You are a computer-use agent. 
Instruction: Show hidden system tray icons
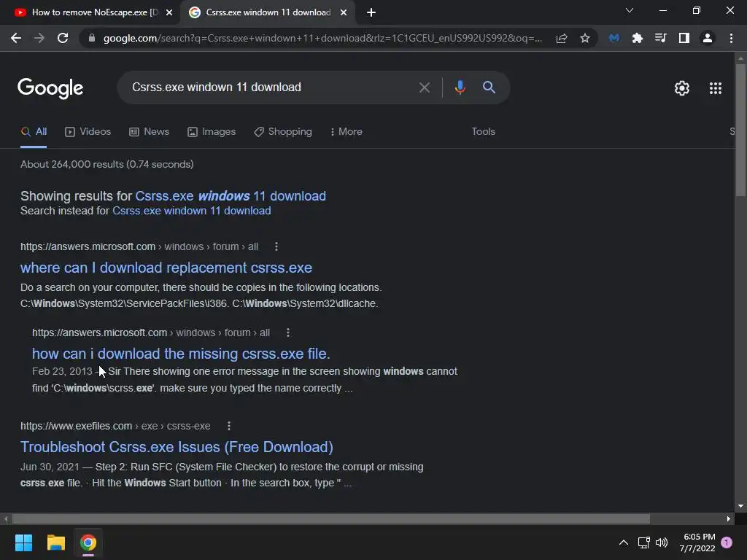click(623, 542)
